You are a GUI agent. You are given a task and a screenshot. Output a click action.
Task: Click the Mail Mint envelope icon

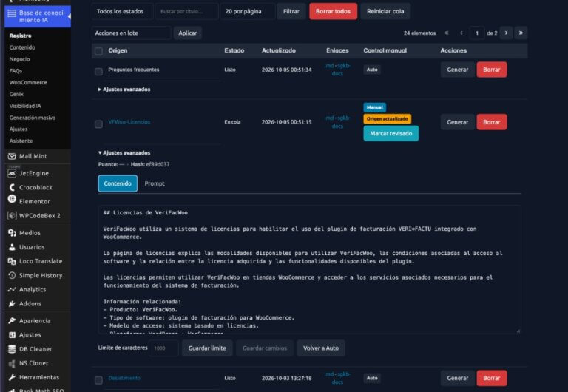point(12,156)
